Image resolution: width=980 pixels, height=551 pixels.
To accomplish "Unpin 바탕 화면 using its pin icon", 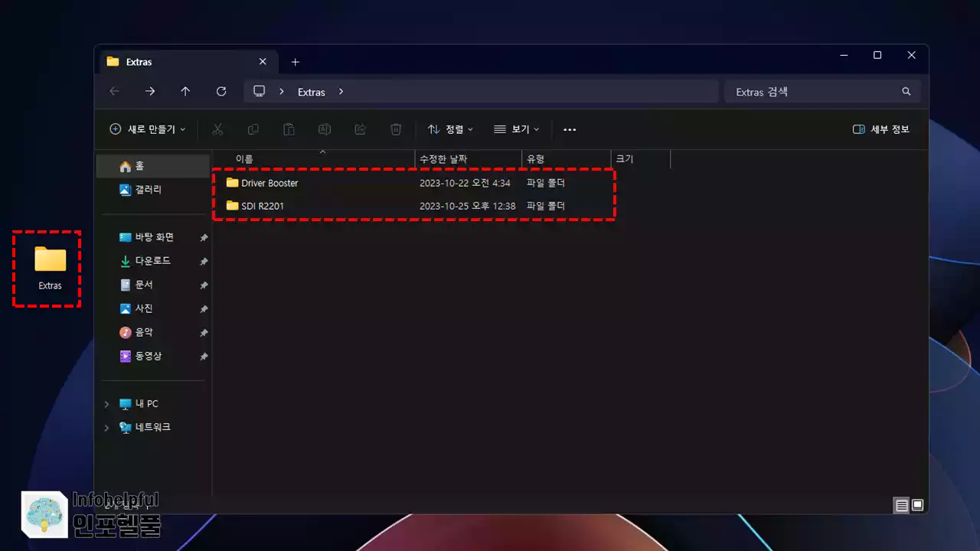I will pos(204,237).
